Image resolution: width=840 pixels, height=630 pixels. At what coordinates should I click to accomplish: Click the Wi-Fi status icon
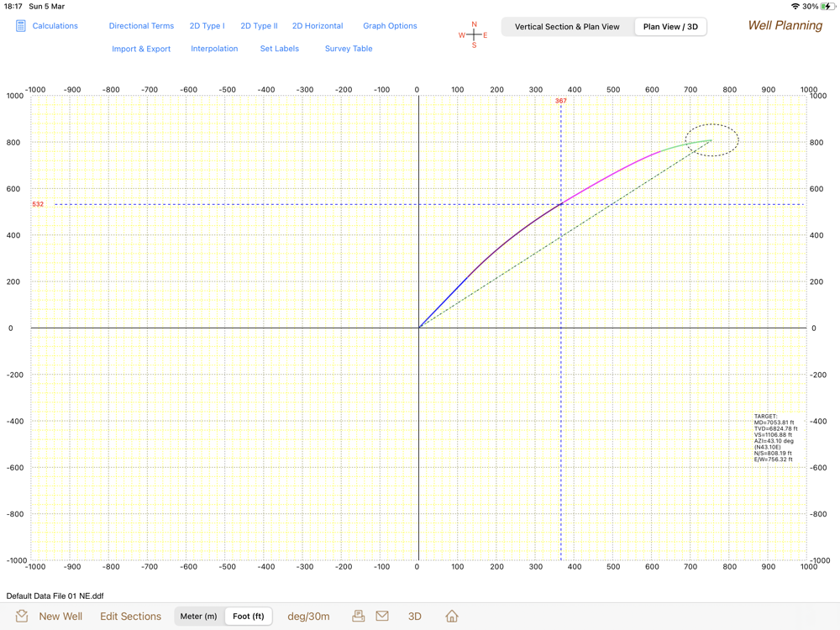click(795, 7)
